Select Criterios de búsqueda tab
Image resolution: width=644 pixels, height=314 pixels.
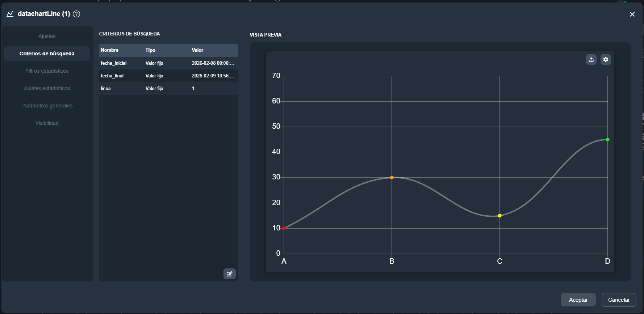(x=47, y=54)
